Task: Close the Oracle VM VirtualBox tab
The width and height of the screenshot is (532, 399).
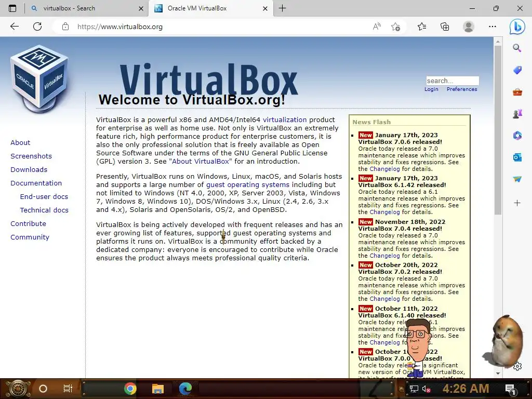Action: point(265,8)
